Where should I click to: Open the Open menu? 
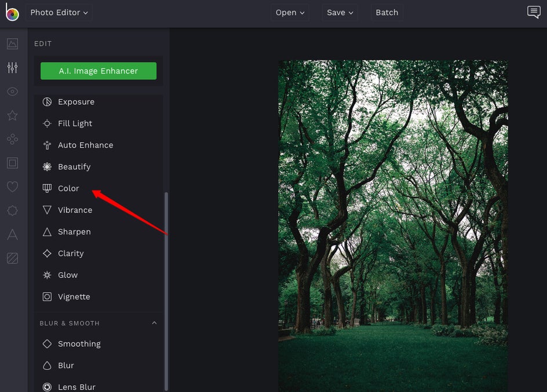tap(290, 13)
